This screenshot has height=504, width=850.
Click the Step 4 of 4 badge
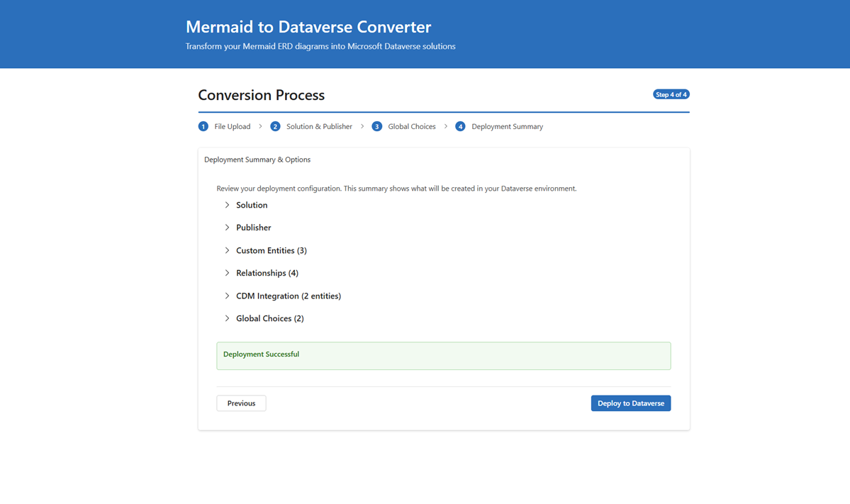pos(671,94)
